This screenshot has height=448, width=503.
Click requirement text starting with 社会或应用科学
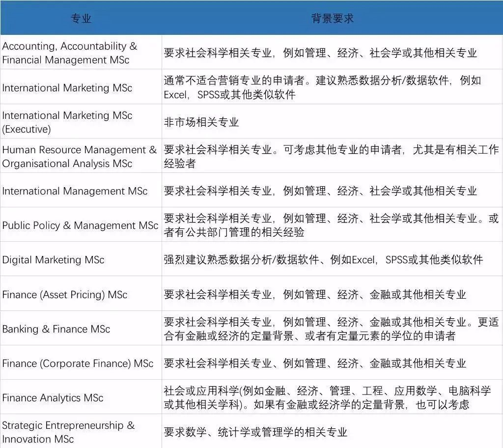pos(327,398)
